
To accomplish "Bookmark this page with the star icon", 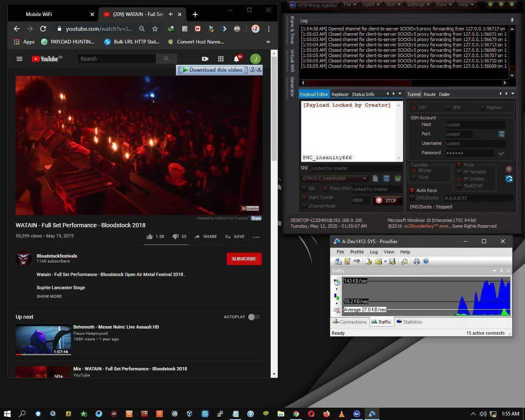I will click(155, 29).
